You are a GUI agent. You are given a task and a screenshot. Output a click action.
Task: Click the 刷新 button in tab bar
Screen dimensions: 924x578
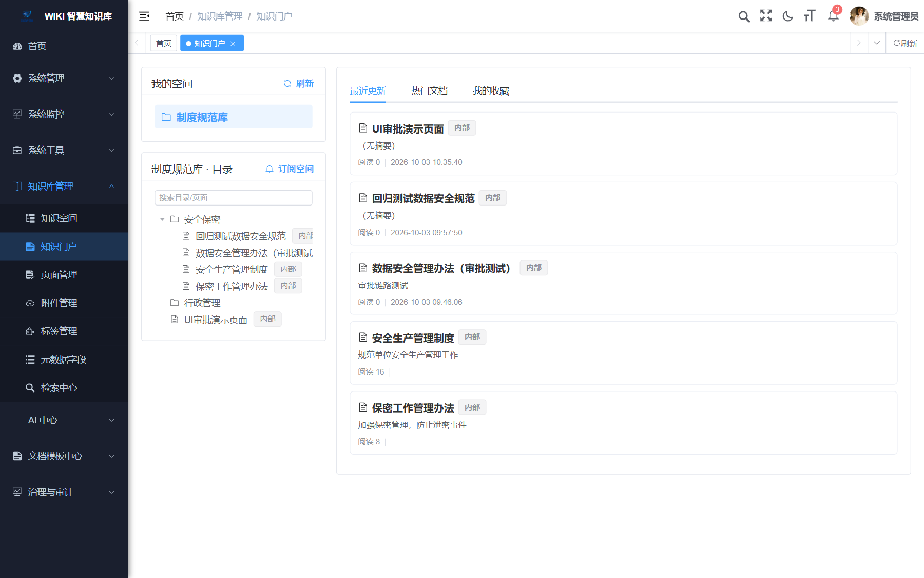click(905, 43)
